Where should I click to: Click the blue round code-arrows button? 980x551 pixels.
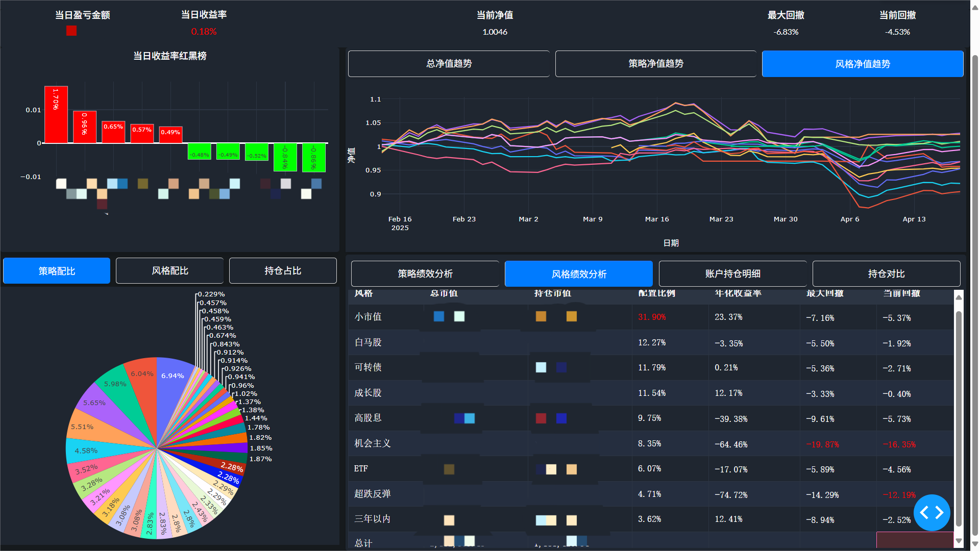tap(932, 512)
